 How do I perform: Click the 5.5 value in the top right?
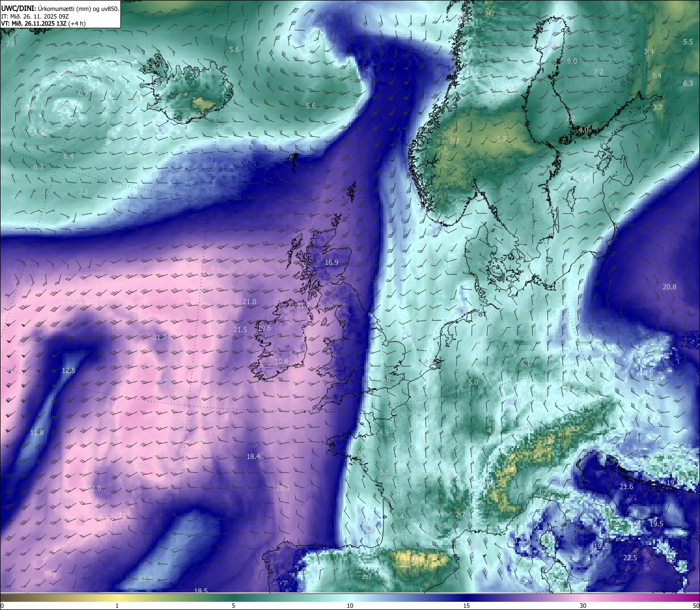(688, 42)
